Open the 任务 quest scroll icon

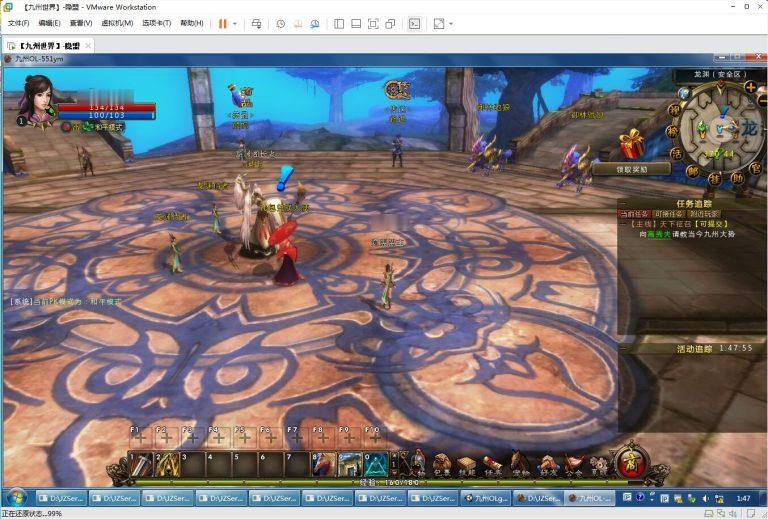point(493,466)
